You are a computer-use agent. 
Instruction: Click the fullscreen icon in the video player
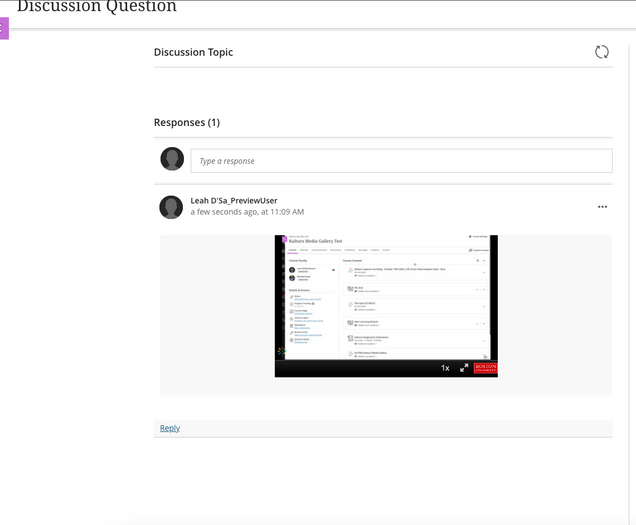464,368
